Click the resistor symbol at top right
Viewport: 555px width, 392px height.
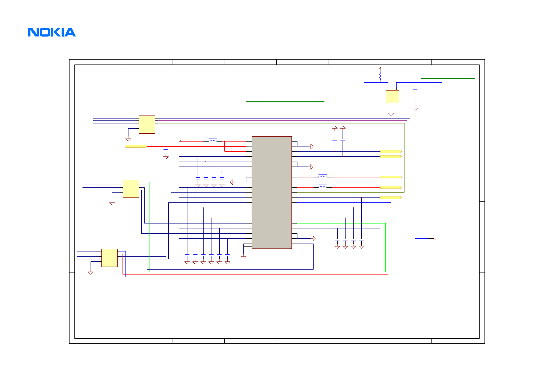(x=380, y=77)
